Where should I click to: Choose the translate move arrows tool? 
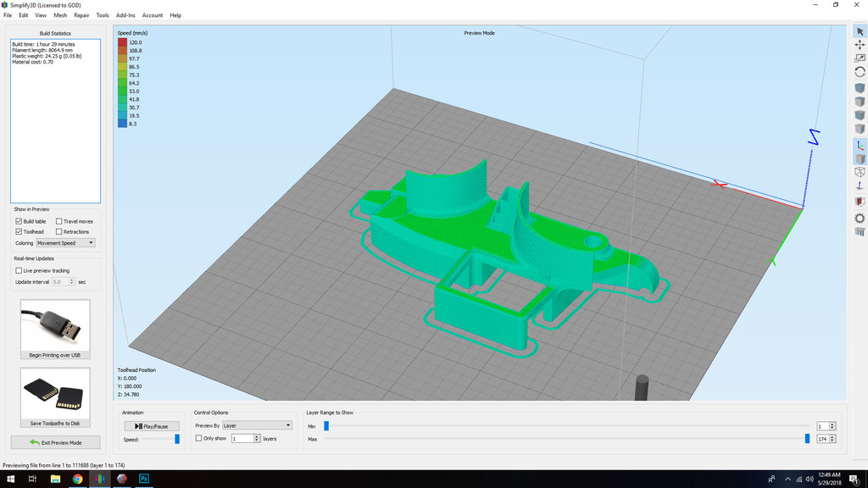(860, 45)
